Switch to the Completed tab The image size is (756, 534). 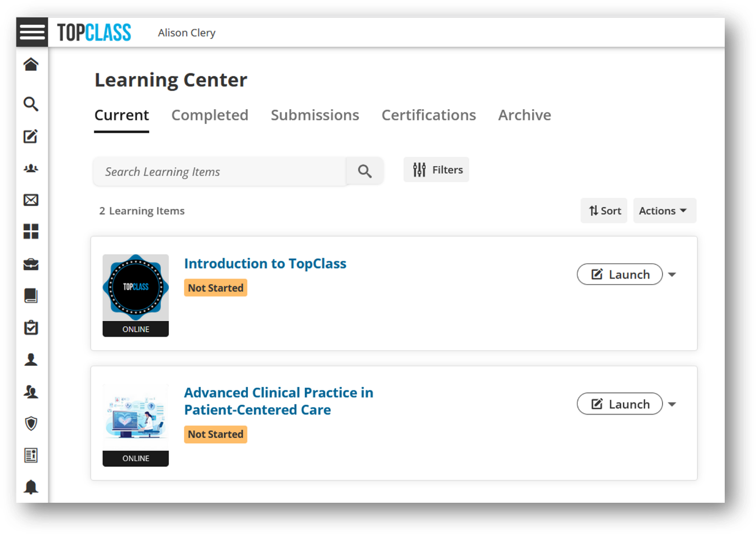tap(210, 115)
